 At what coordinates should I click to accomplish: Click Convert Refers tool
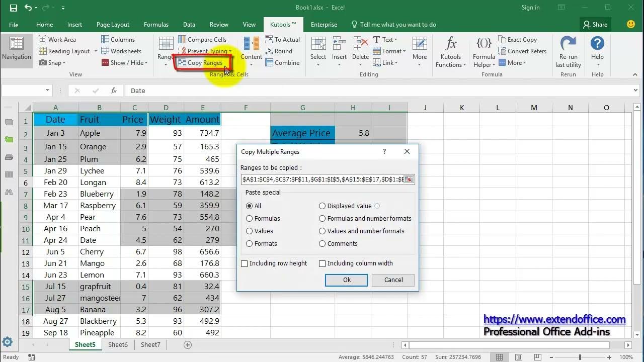click(x=522, y=51)
